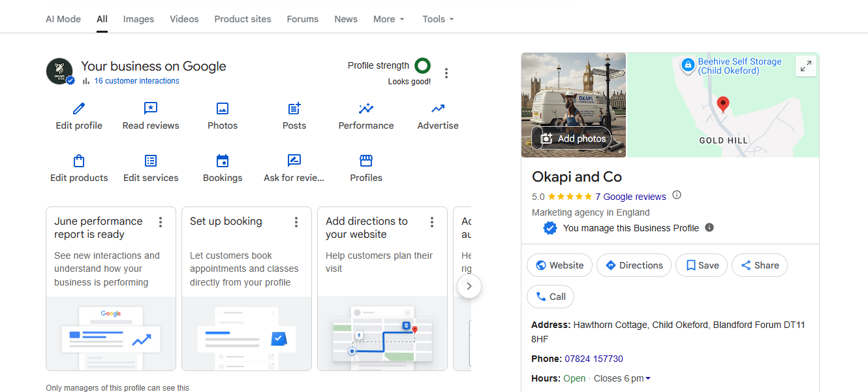Switch to the News tab
868x392 pixels.
tap(346, 19)
